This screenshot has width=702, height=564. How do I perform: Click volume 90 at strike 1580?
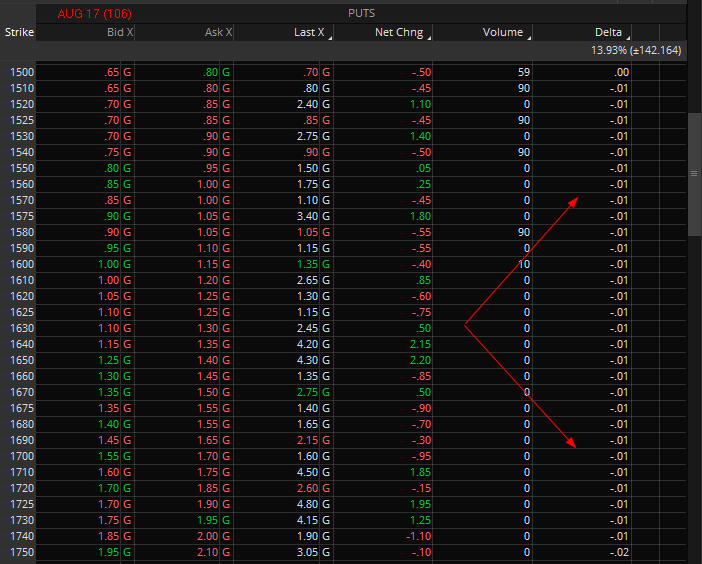[524, 232]
